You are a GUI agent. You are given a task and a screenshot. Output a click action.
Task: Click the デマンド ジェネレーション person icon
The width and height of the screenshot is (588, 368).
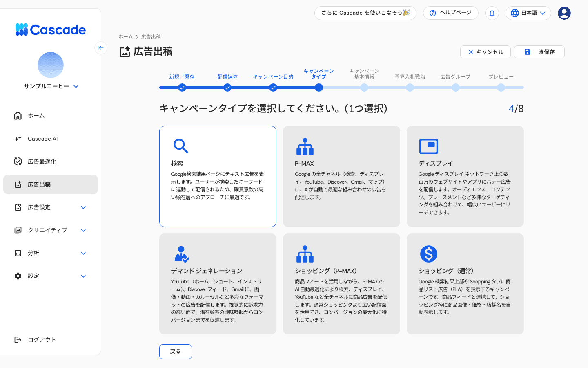(182, 254)
